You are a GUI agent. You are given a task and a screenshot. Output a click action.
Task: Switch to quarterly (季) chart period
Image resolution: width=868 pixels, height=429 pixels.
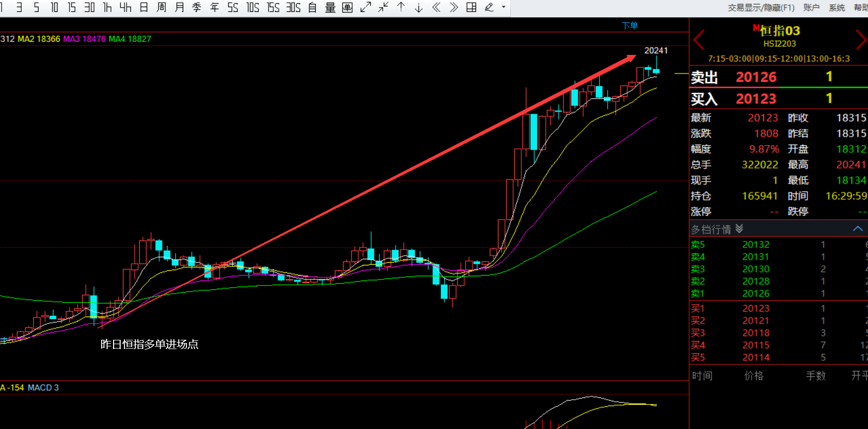tap(197, 8)
